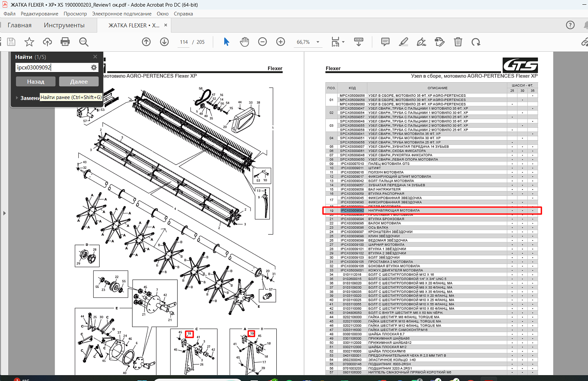Open find options gear icon
The image size is (588, 381).
coord(94,67)
